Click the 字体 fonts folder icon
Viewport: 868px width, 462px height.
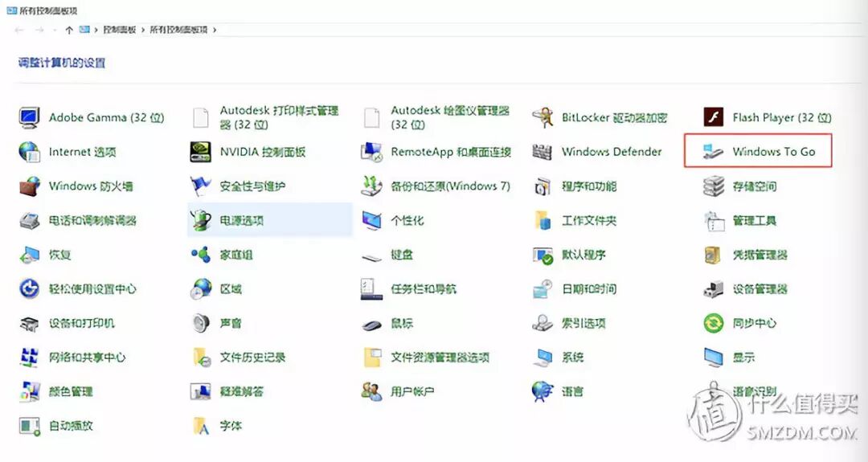[x=200, y=426]
